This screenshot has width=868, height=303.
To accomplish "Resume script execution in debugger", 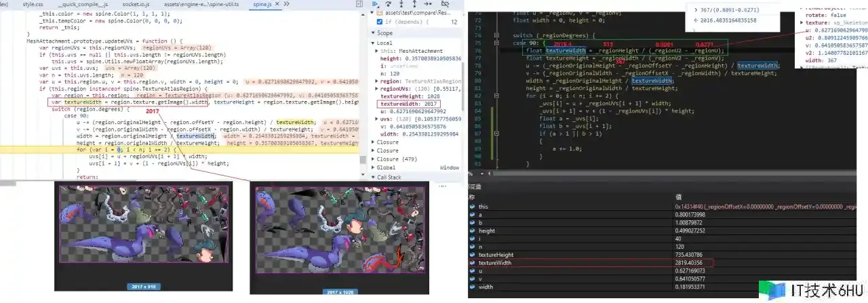I will [375, 4].
